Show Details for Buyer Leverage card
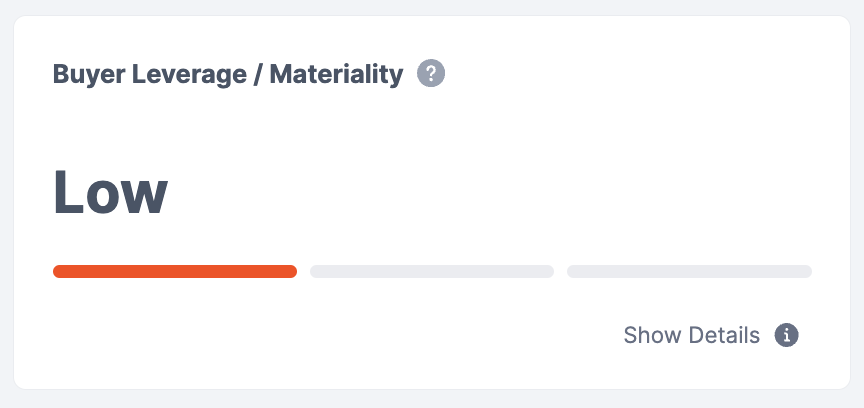 (x=691, y=335)
